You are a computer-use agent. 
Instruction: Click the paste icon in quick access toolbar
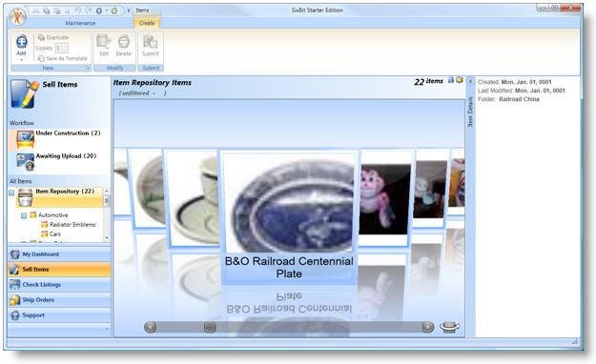56,11
